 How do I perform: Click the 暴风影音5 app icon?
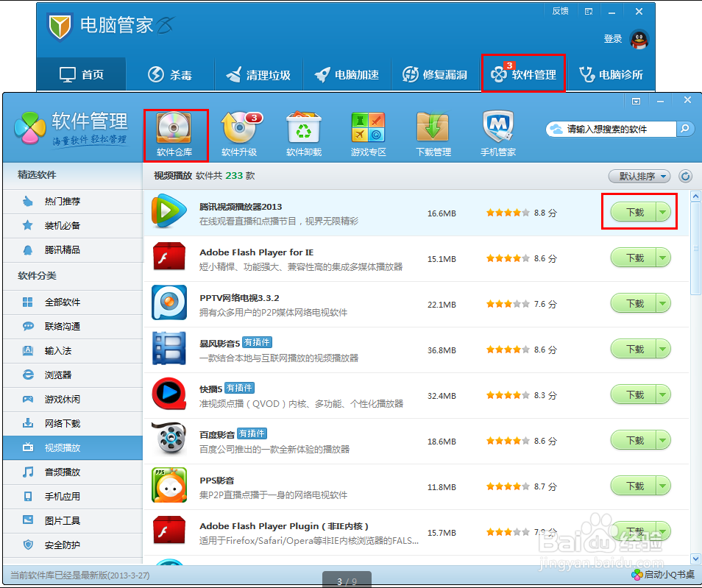[169, 348]
